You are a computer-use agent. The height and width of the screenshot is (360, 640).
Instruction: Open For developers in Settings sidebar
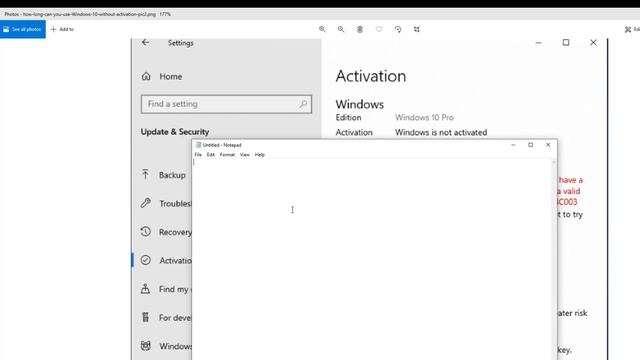tap(166, 318)
